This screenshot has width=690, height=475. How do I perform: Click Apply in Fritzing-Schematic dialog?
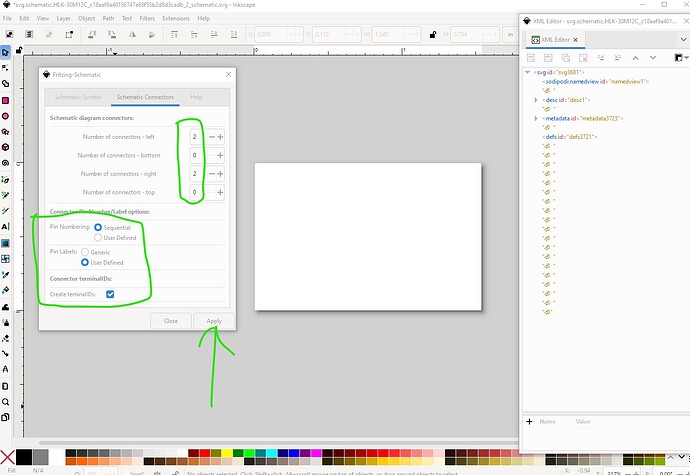pyautogui.click(x=214, y=321)
